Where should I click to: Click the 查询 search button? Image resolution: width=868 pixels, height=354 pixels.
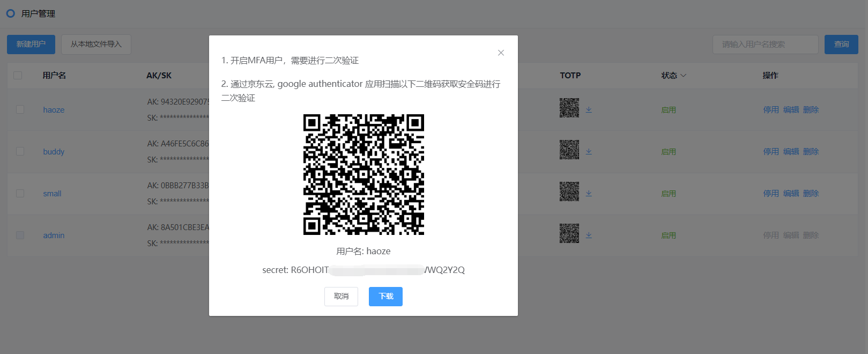[x=841, y=44]
